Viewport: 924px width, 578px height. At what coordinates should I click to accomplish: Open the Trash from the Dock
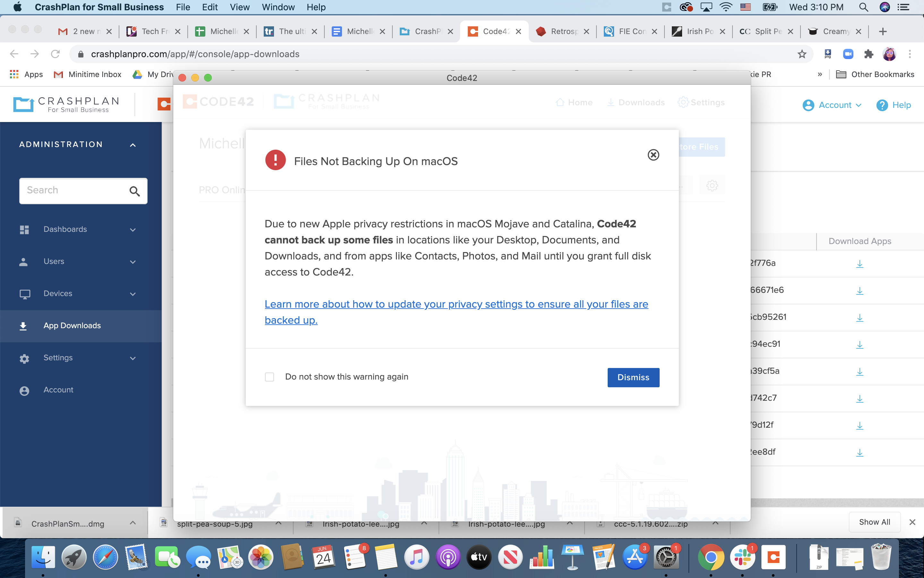tap(881, 557)
